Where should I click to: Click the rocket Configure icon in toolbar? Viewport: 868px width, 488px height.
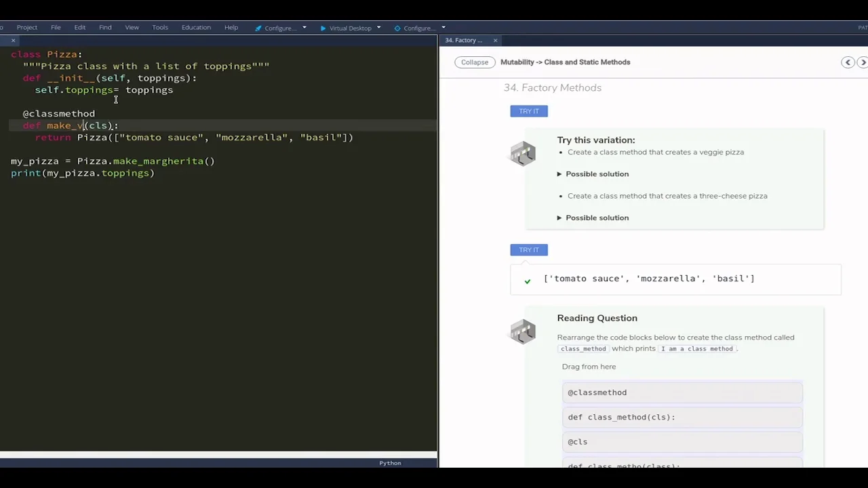point(258,28)
